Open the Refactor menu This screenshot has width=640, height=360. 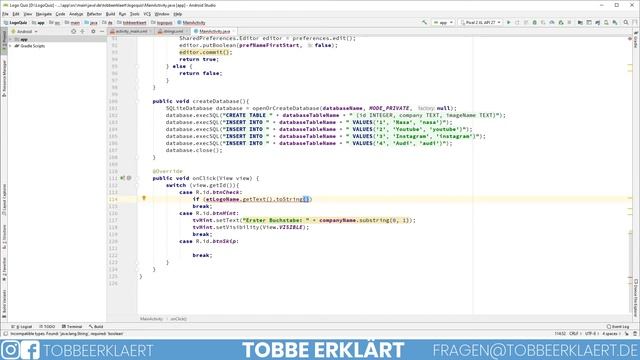[x=94, y=14]
